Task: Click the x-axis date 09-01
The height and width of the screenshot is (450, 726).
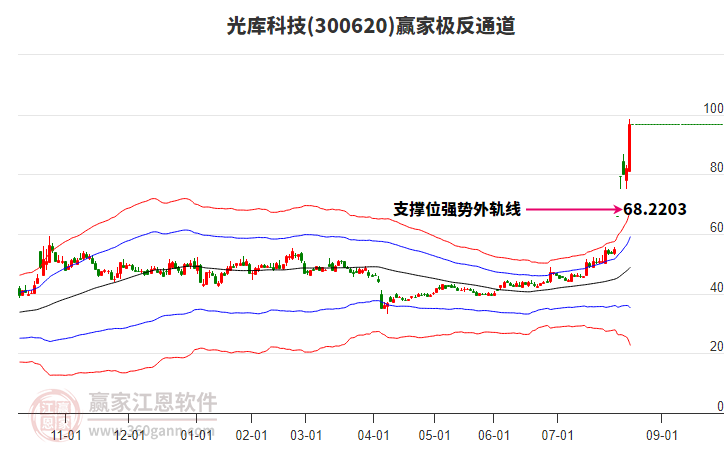Action: 662,435
